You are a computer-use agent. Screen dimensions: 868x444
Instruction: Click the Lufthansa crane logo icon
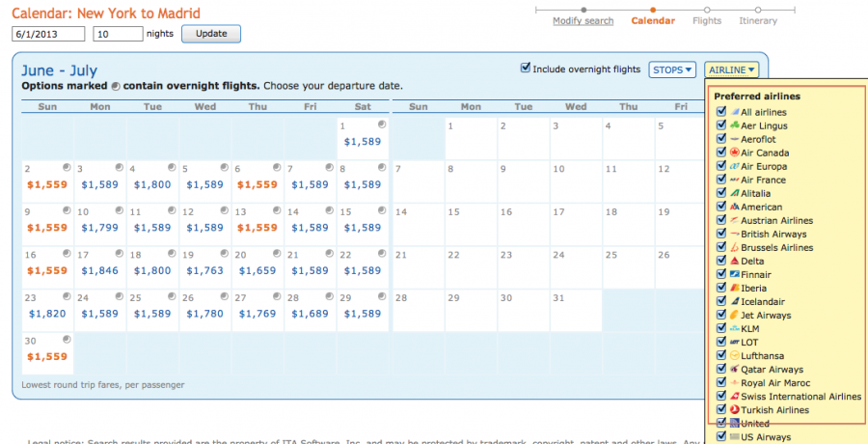(x=734, y=355)
